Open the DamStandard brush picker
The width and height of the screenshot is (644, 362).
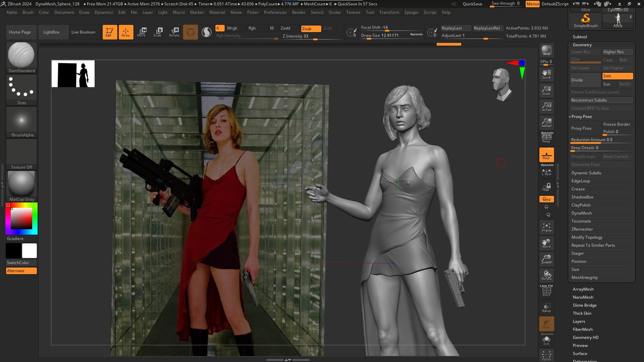(x=21, y=58)
